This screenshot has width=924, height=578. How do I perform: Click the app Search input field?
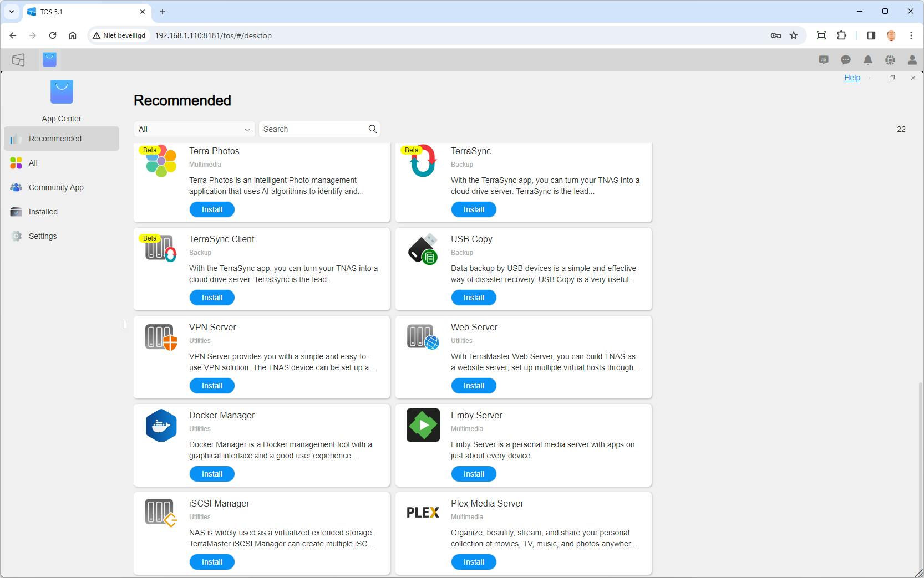click(319, 129)
